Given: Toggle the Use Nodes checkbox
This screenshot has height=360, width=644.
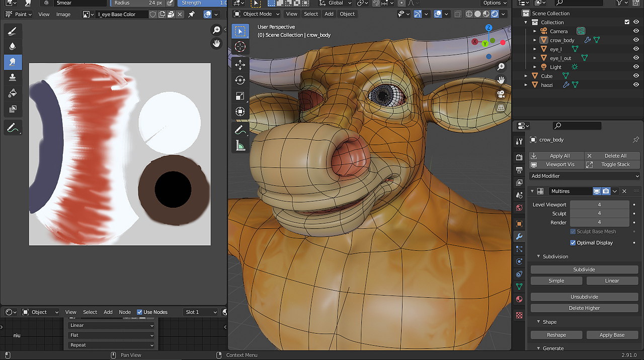Looking at the screenshot, I should 140,312.
